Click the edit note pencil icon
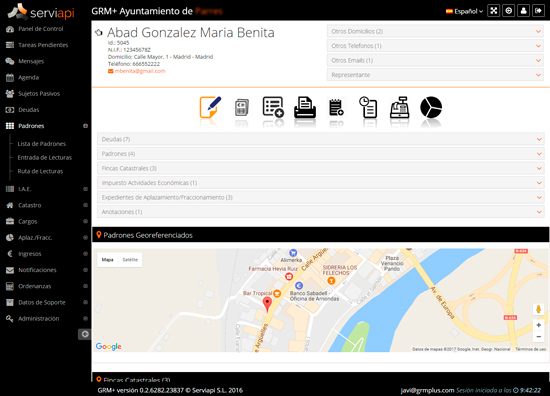 coord(210,107)
